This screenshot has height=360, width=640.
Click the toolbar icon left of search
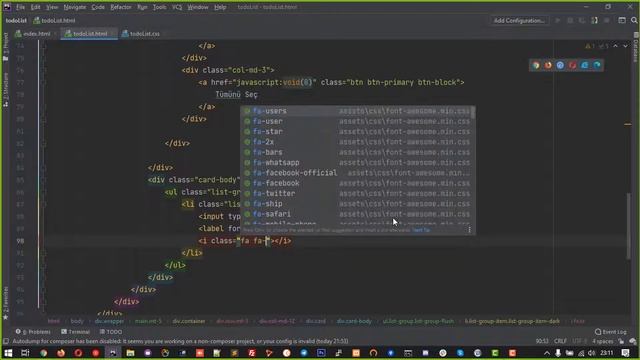coord(622,20)
